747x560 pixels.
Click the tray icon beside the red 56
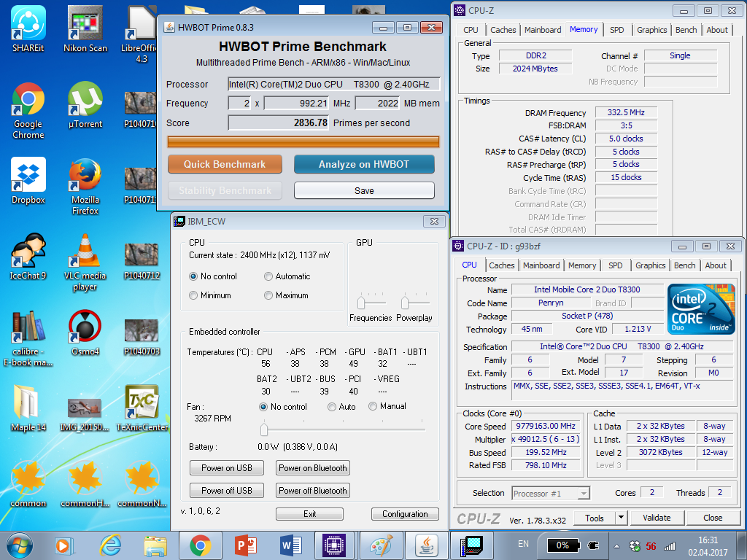[635, 546]
